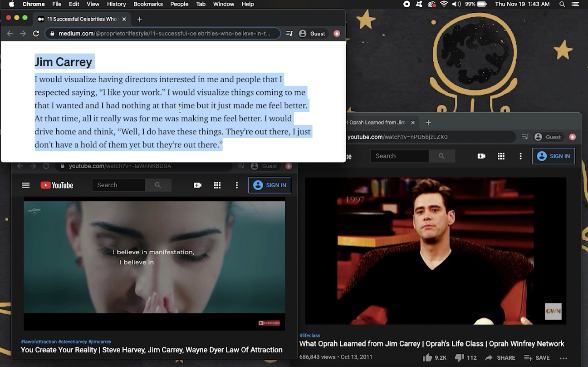The image size is (588, 367).
Task: Open the Bookmarks menu
Action: tap(148, 4)
